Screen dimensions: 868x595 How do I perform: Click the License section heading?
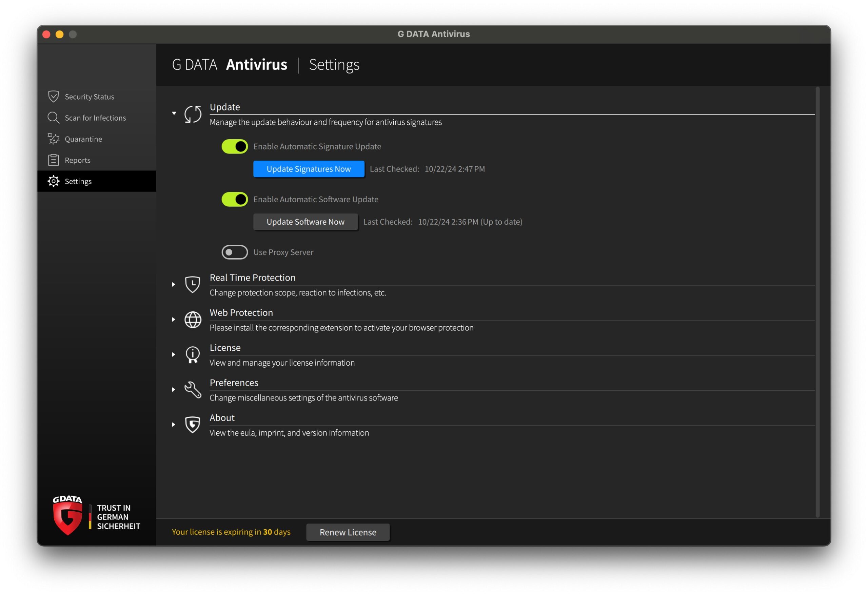coord(225,348)
